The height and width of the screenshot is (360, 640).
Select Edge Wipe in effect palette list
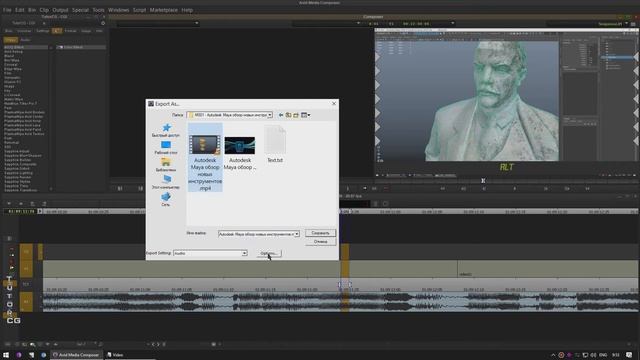[x=13, y=69]
